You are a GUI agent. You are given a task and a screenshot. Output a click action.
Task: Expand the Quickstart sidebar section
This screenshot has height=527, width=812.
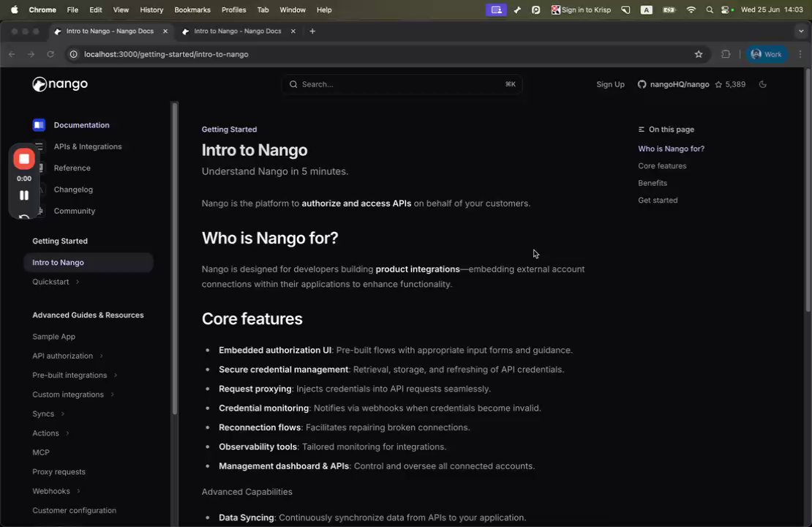click(78, 282)
